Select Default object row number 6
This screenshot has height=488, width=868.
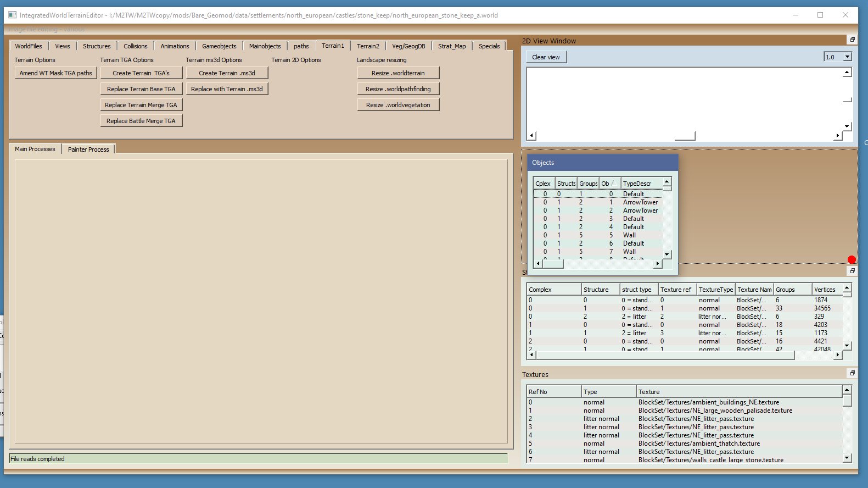click(x=598, y=243)
